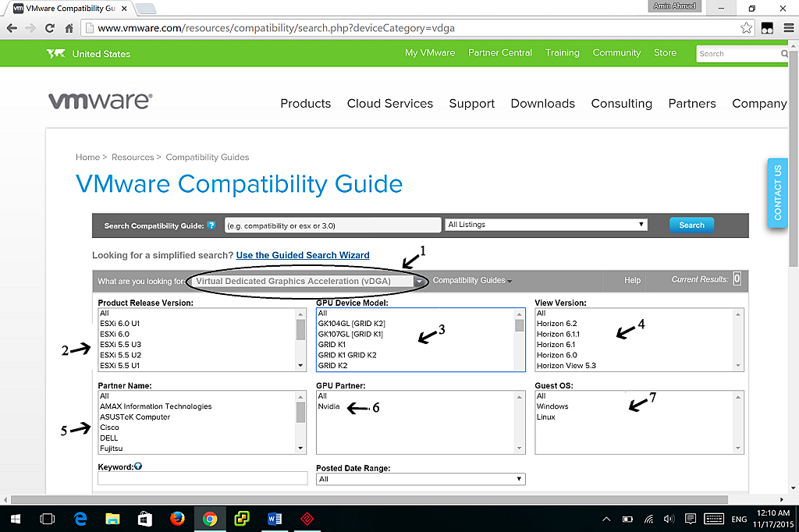Screen dimensions: 799x532
Task: Open the Partner Central link
Action: pyautogui.click(x=500, y=52)
